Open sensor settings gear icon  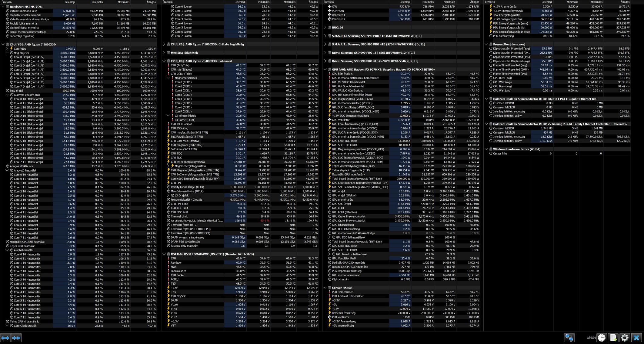(x=625, y=338)
